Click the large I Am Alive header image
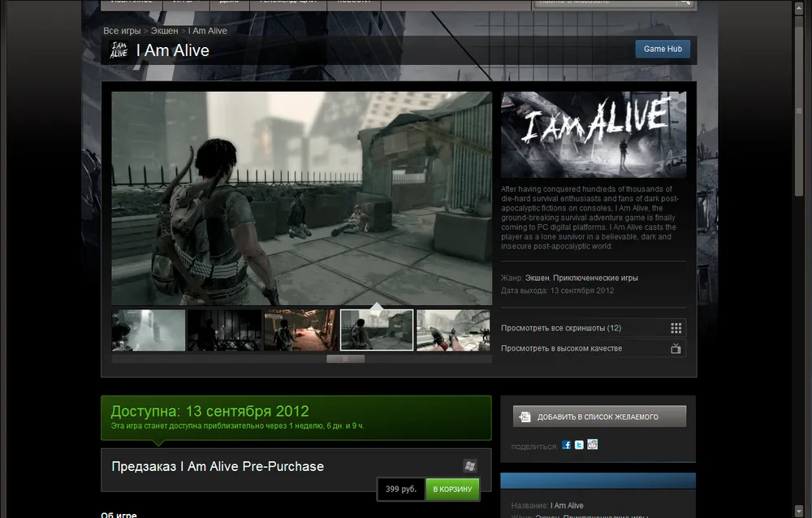Image resolution: width=812 pixels, height=518 pixels. (593, 134)
